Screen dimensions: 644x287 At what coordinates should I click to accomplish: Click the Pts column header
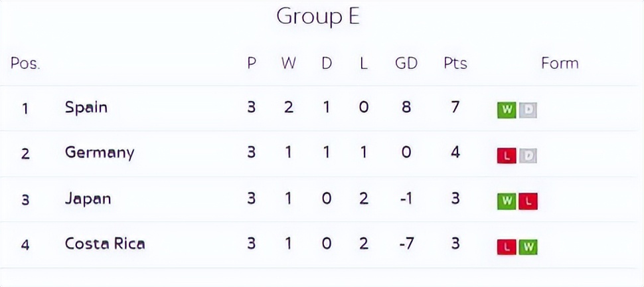click(455, 63)
